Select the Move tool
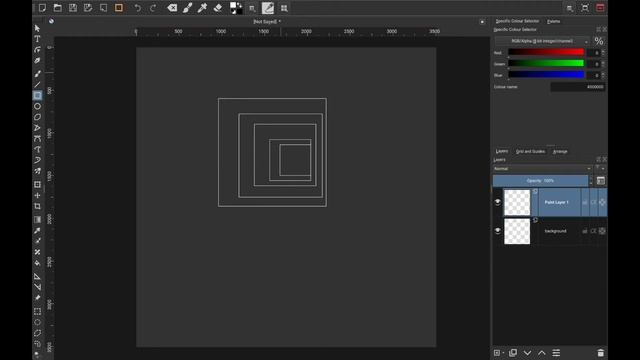The width and height of the screenshot is (640, 360). pyautogui.click(x=37, y=196)
